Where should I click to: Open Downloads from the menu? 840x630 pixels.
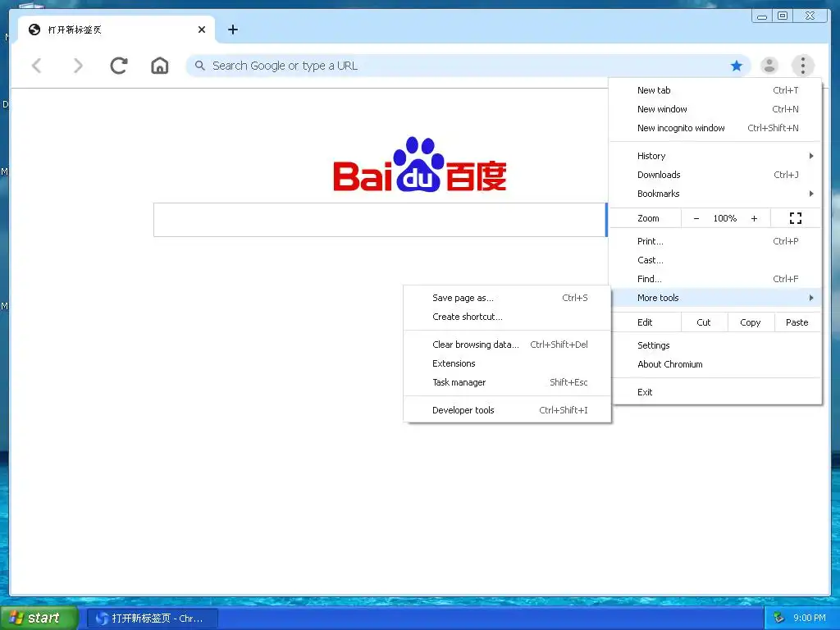point(715,175)
